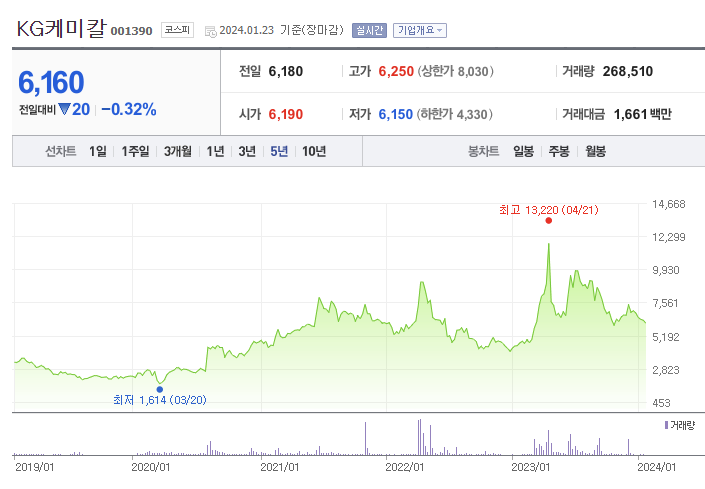Viewport: 705px width, 489px height.
Task: Click the 코스피 market badge
Action: [177, 30]
